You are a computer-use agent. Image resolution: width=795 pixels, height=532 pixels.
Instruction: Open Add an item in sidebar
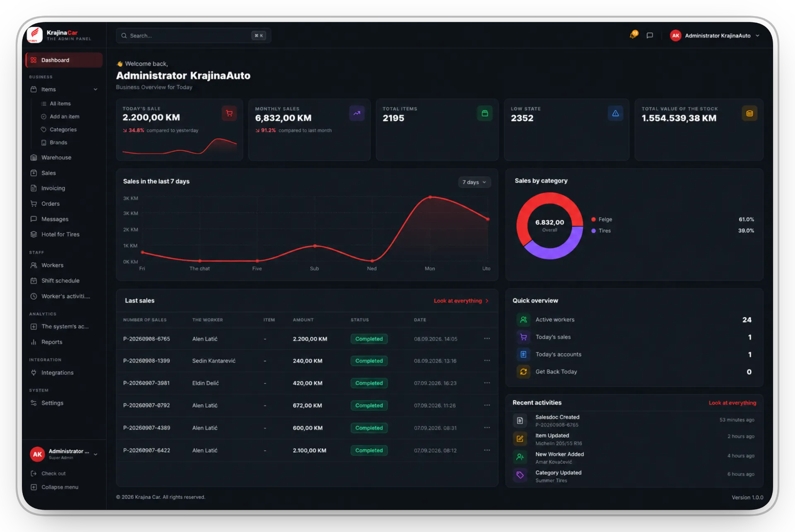(x=60, y=117)
